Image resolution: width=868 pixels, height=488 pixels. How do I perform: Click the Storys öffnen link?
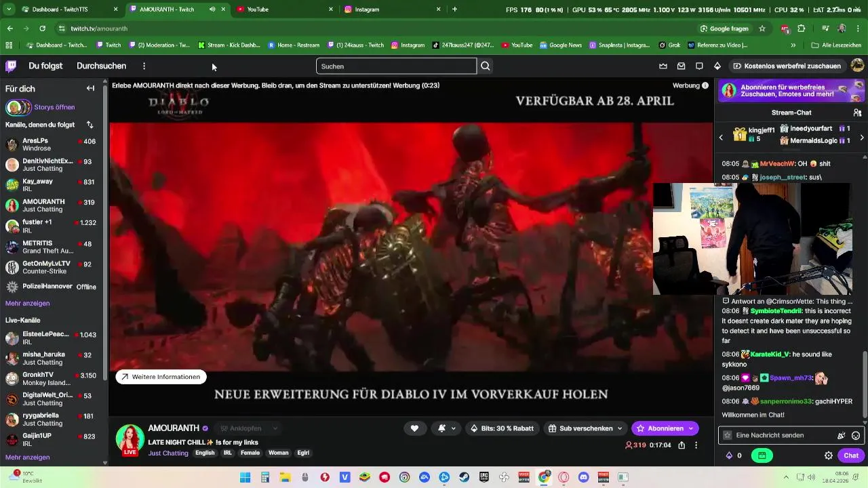pyautogui.click(x=54, y=107)
